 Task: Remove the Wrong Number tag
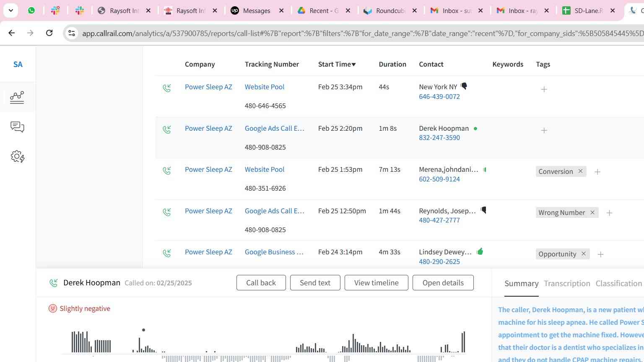[592, 212]
